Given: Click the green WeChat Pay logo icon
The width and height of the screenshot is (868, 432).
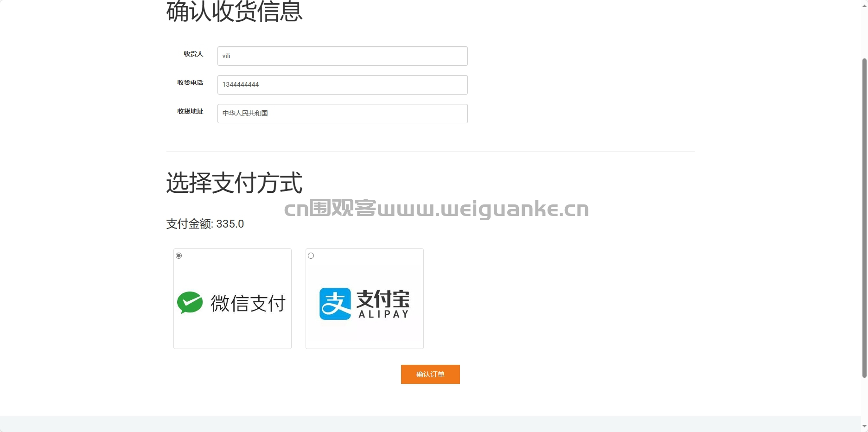Looking at the screenshot, I should click(x=190, y=303).
